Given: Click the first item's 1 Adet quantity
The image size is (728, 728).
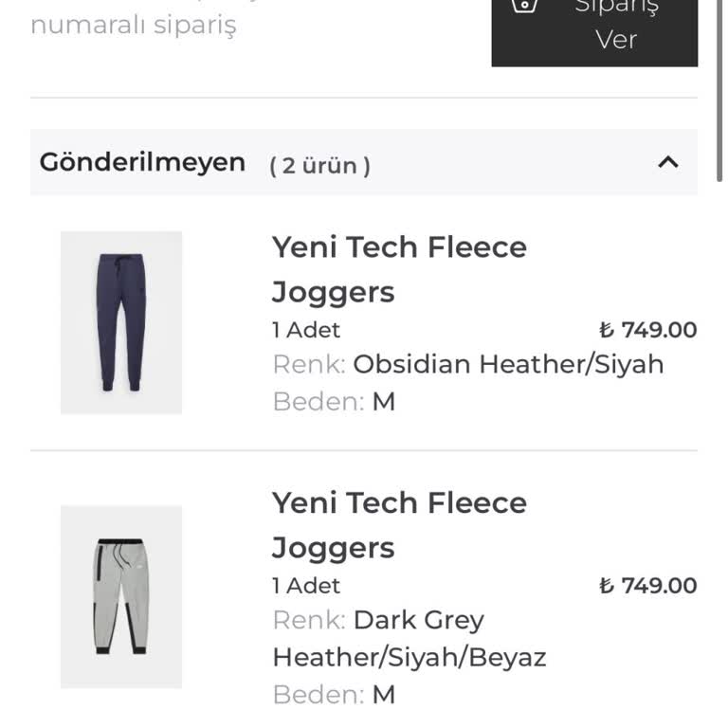Looking at the screenshot, I should (306, 330).
